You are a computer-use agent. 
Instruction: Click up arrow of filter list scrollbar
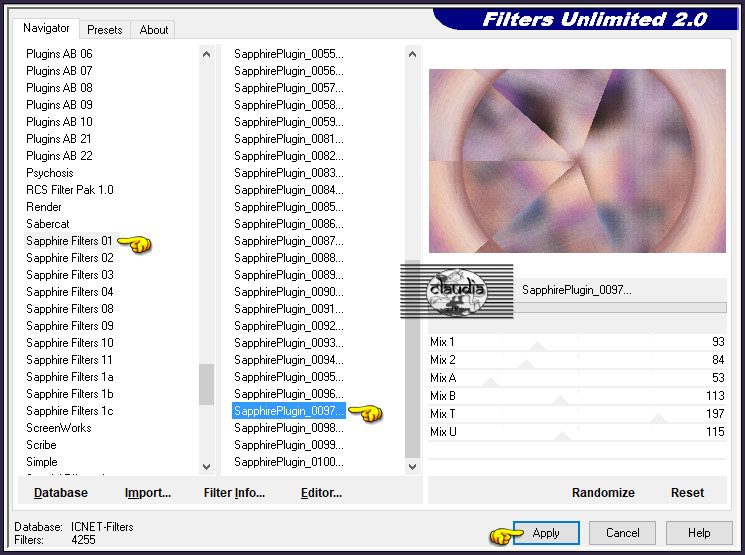412,54
